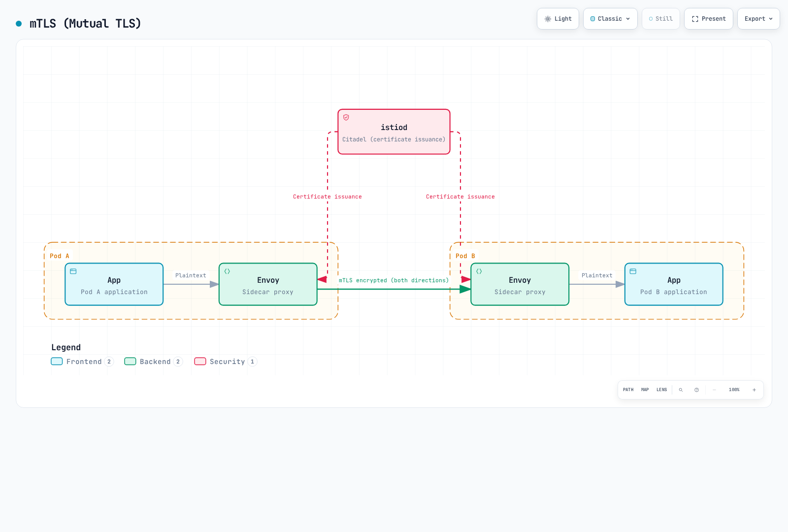
Task: Click the 'Plaintext' label in Pod A
Action: coord(191,275)
